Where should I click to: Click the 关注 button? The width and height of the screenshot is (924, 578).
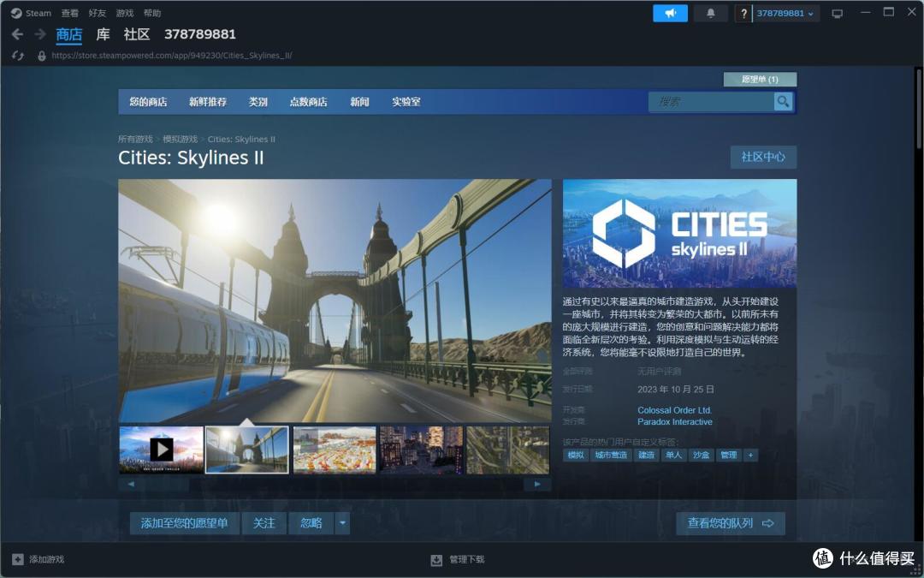[264, 523]
